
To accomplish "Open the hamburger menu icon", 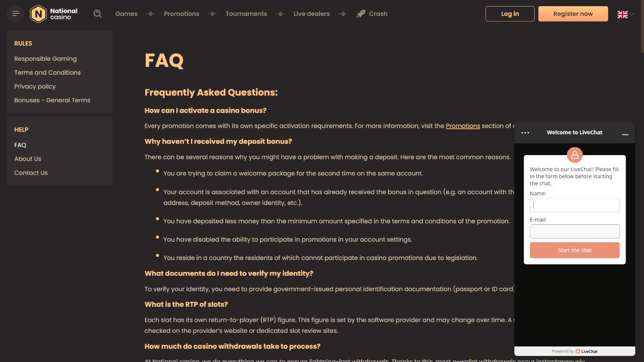I will pos(16,14).
